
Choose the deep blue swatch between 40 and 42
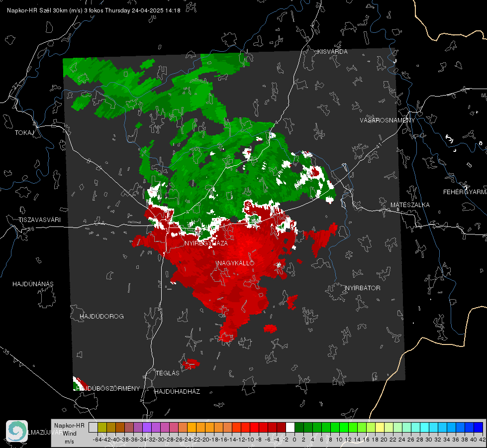tap(478, 427)
